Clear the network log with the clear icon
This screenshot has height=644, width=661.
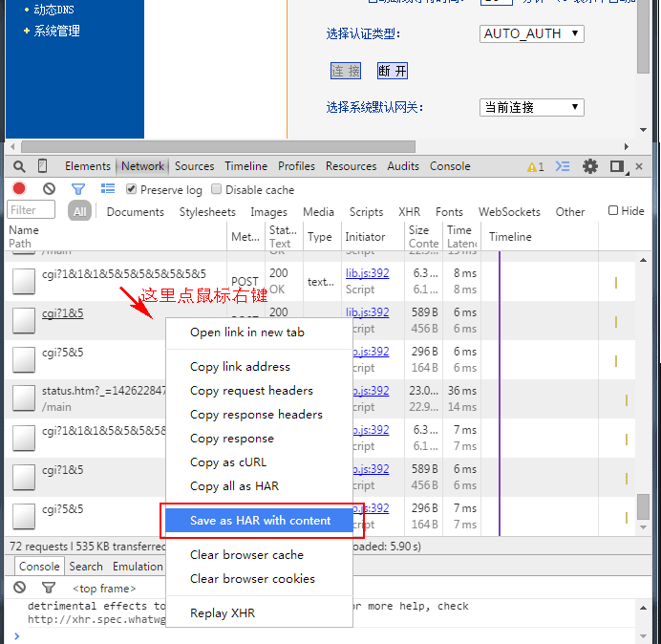coord(49,189)
